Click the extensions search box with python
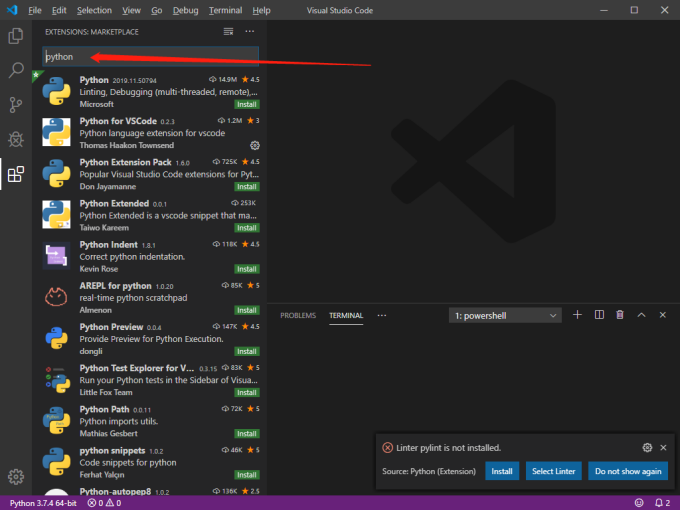 150,56
